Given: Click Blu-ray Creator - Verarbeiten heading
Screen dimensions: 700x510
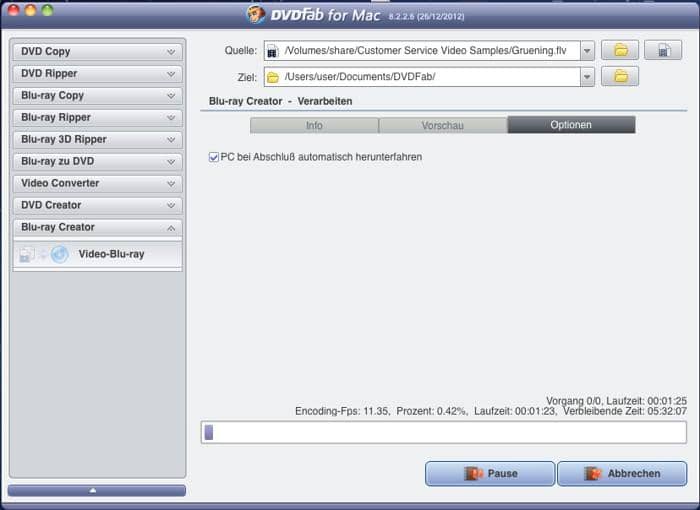Looking at the screenshot, I should (280, 101).
